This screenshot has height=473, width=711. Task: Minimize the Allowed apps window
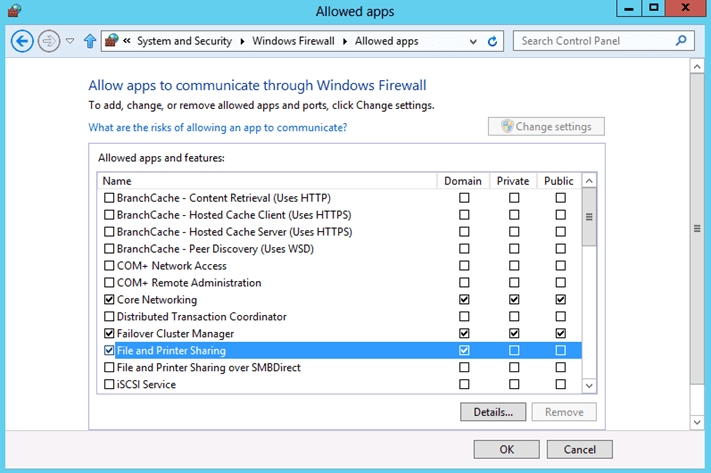[628, 8]
